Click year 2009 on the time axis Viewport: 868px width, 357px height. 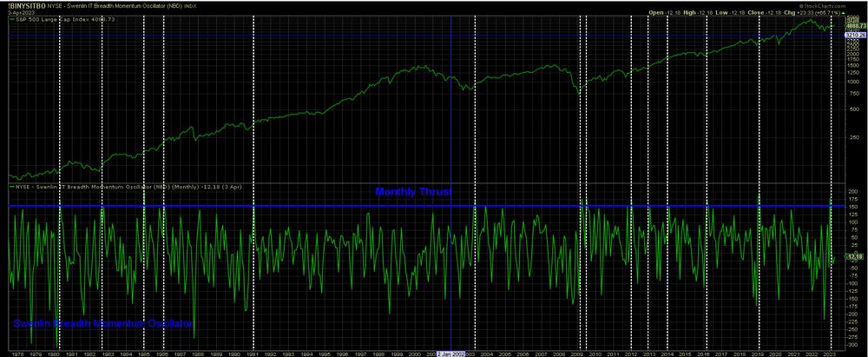(x=579, y=354)
